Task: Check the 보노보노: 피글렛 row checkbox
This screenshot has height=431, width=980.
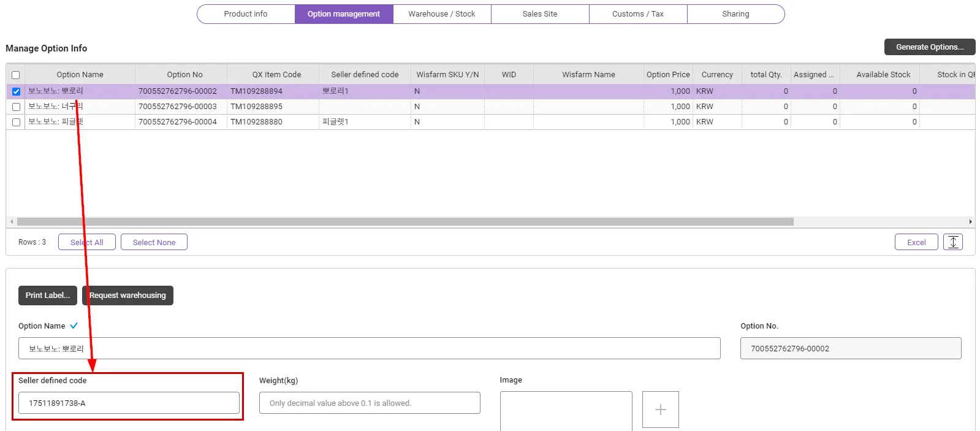Action: coord(16,122)
